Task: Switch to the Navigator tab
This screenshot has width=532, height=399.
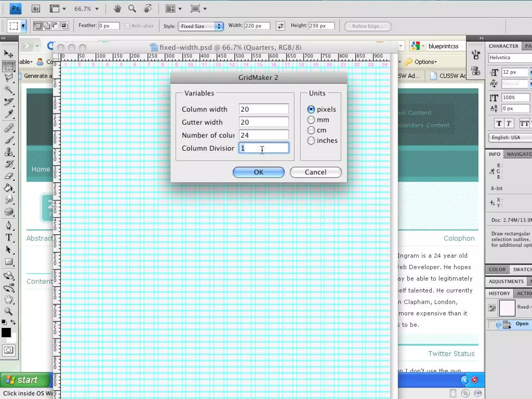Action: (x=518, y=154)
